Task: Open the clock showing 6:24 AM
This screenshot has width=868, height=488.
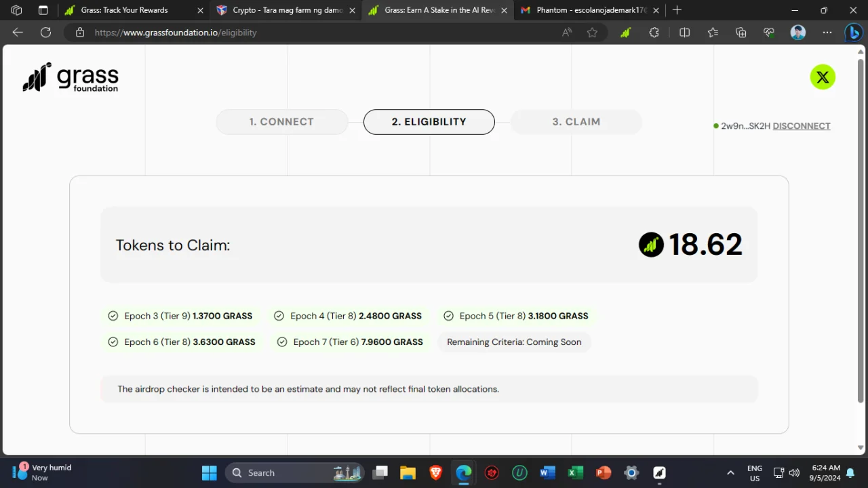Action: 825,472
